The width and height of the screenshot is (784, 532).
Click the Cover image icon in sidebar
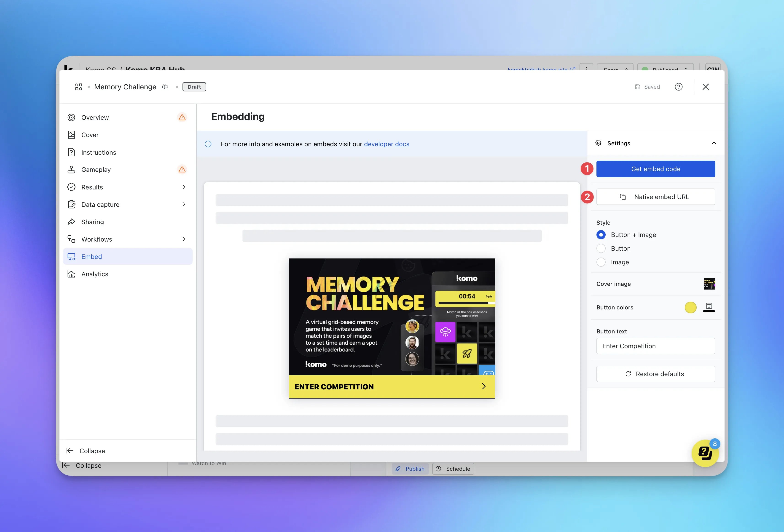(x=71, y=135)
